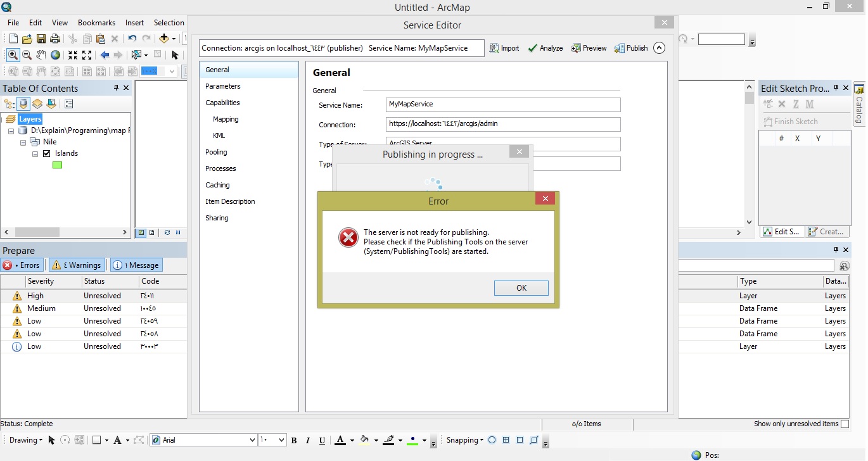
Task: Collapse the Nile node in Table Of Contents
Action: tap(23, 142)
